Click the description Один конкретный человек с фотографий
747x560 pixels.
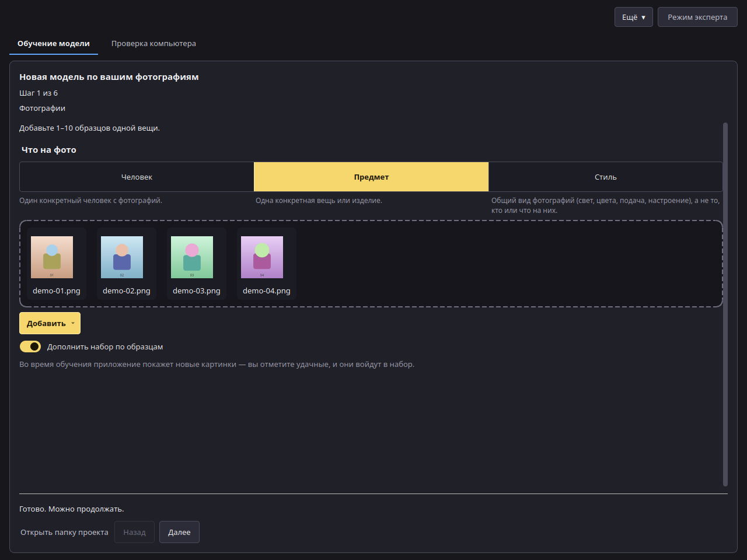tap(90, 200)
